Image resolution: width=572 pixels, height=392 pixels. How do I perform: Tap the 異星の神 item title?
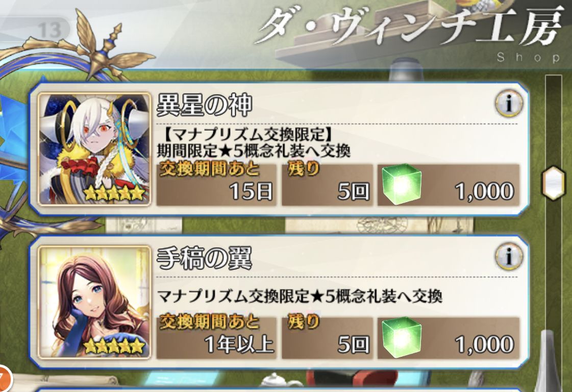coord(204,105)
